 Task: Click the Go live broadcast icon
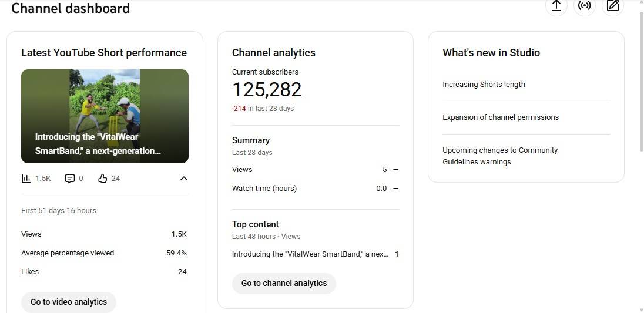[x=584, y=6]
